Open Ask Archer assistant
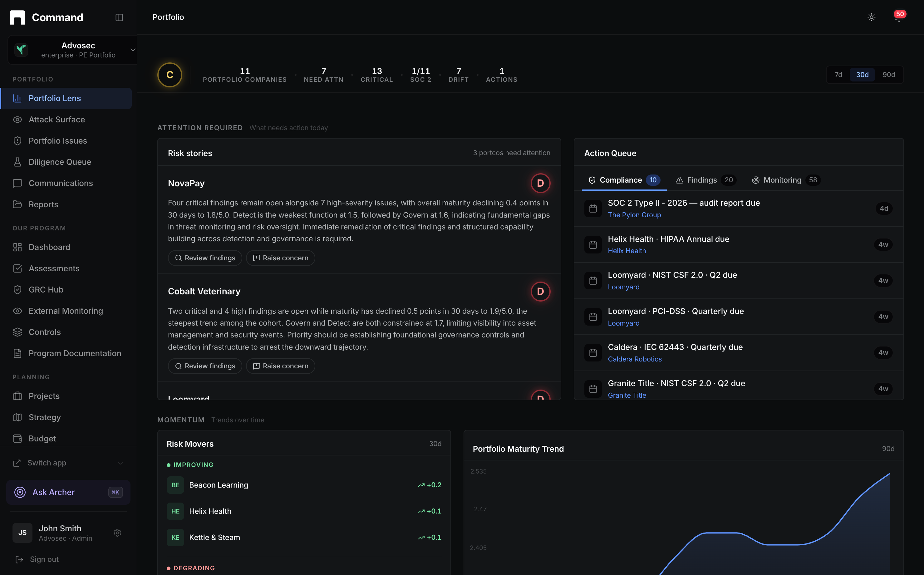Image resolution: width=924 pixels, height=575 pixels. [x=68, y=493]
